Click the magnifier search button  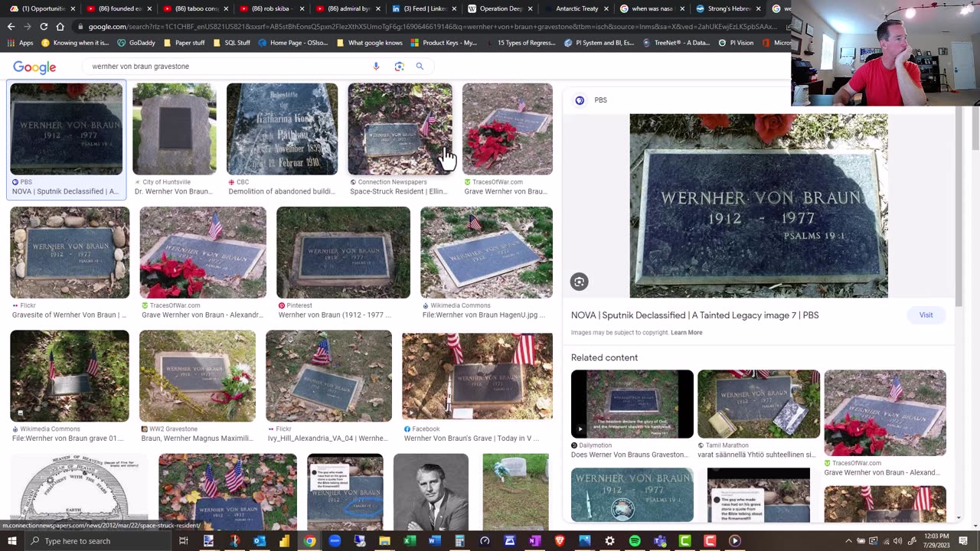(420, 67)
